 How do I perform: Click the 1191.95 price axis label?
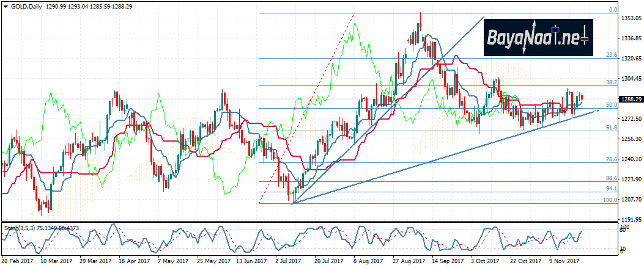[630, 219]
